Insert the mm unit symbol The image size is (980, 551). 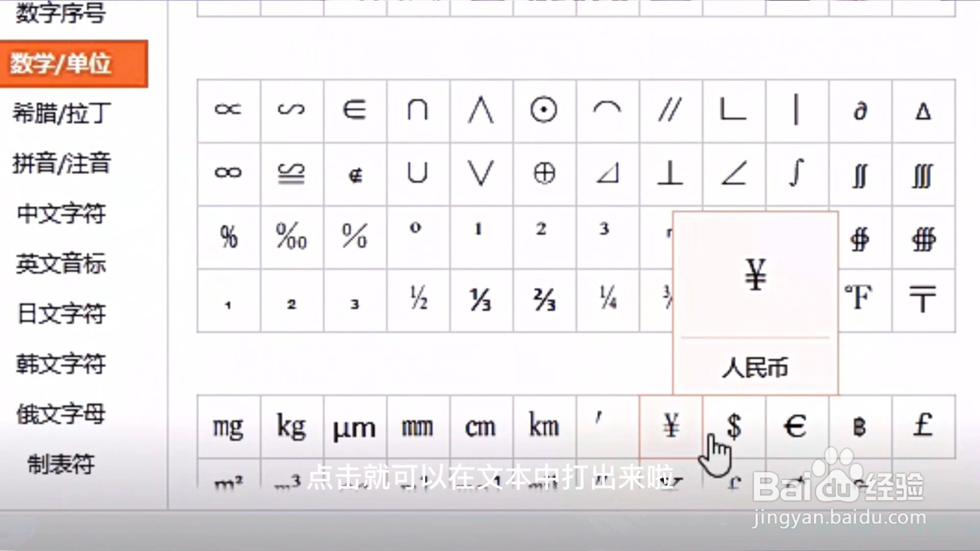[x=418, y=427]
